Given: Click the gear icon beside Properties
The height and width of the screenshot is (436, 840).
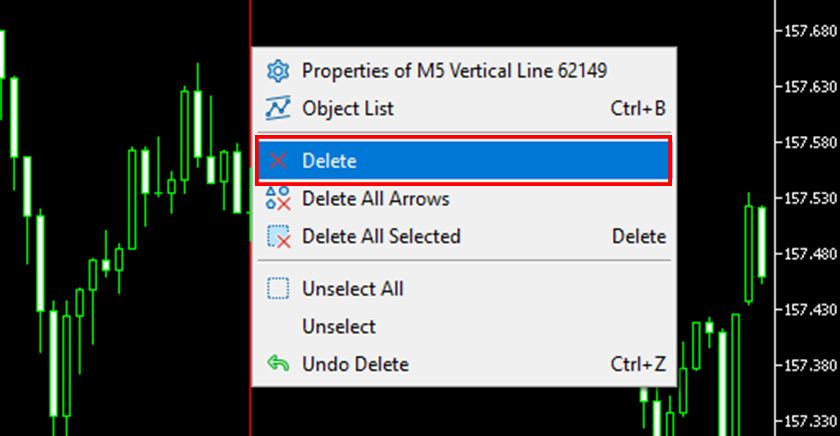Looking at the screenshot, I should coord(278,71).
